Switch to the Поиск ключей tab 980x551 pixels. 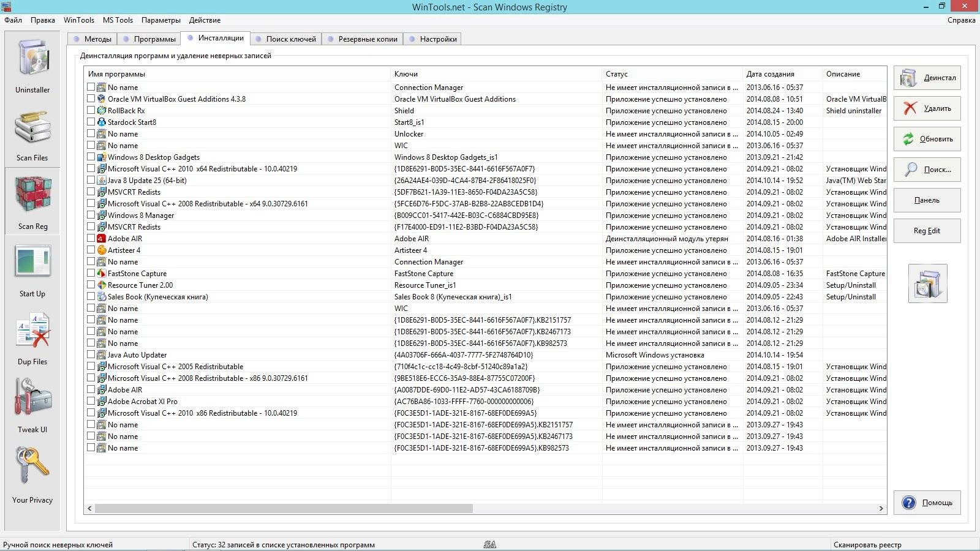point(285,39)
